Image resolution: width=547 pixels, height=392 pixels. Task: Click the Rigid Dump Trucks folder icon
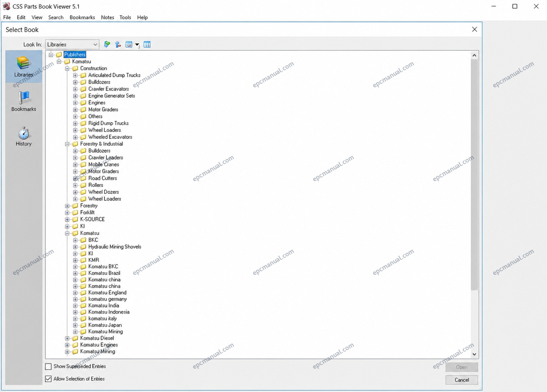point(83,123)
